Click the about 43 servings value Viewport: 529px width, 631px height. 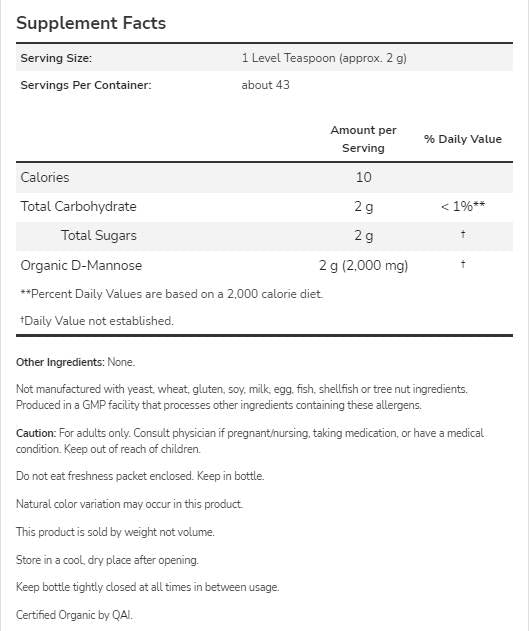point(266,85)
